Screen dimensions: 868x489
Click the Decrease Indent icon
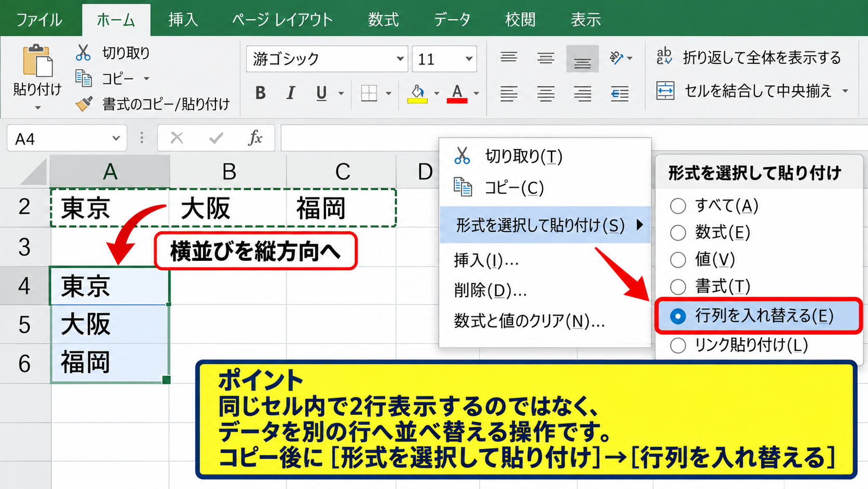(x=619, y=94)
